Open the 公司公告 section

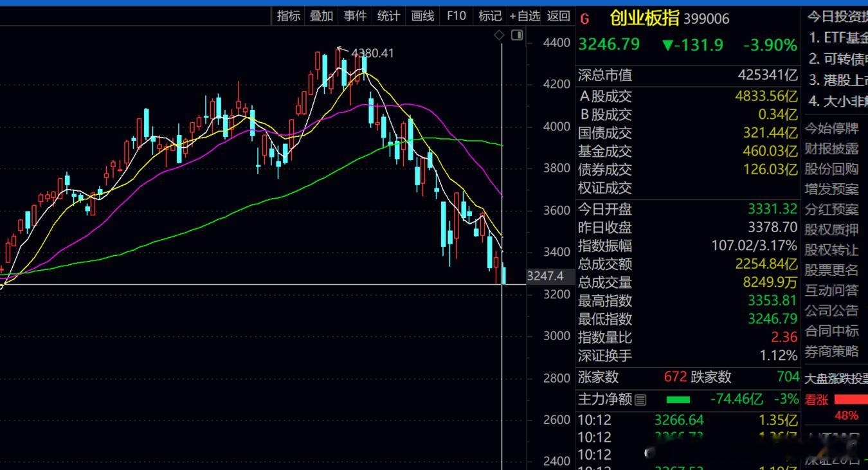(x=832, y=311)
